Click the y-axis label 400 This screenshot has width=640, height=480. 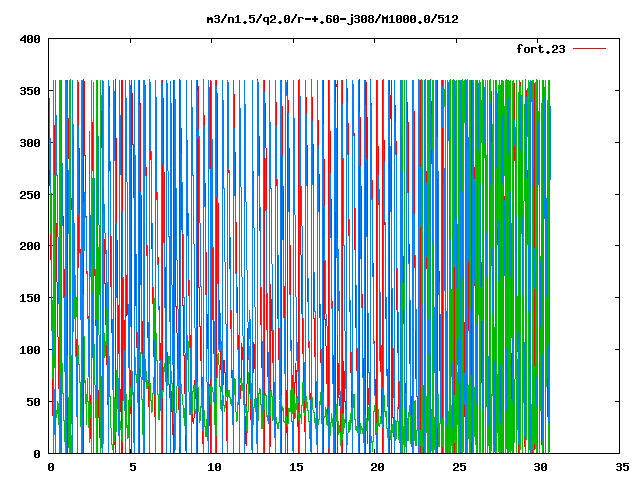pos(30,39)
